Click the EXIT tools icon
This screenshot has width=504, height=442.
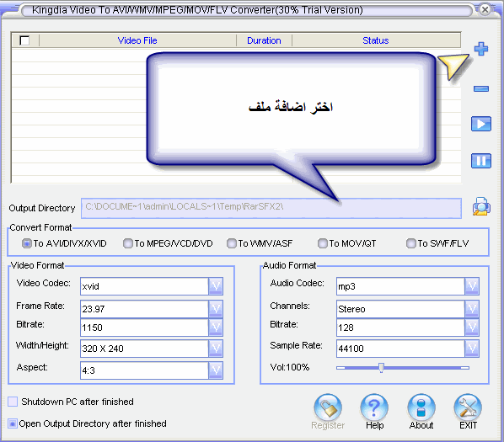(468, 407)
